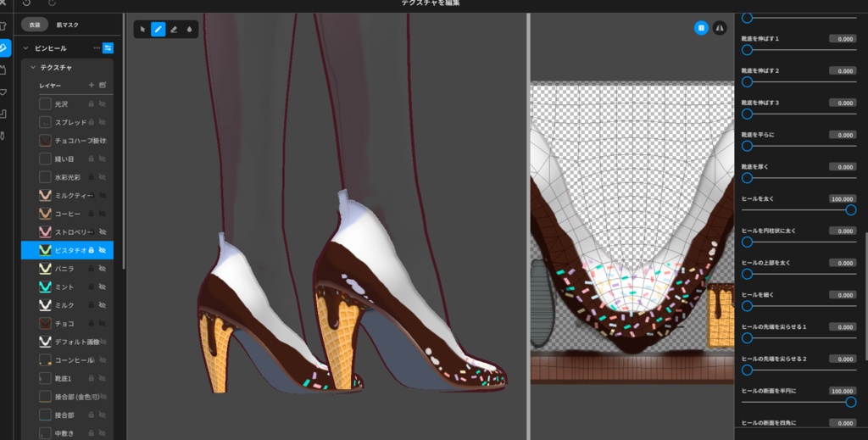The image size is (868, 440).
Task: Select the ミルクティー layer
Action: 67,195
